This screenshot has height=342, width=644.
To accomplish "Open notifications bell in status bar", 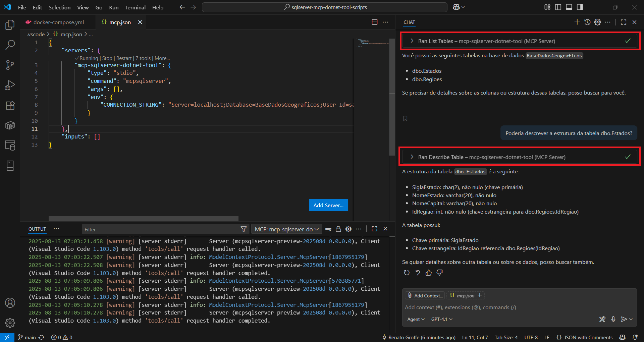I will (635, 337).
